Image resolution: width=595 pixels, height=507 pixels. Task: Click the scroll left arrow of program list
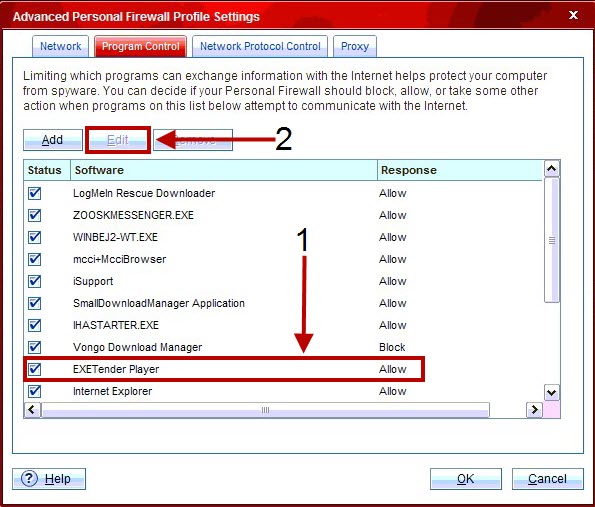(32, 410)
